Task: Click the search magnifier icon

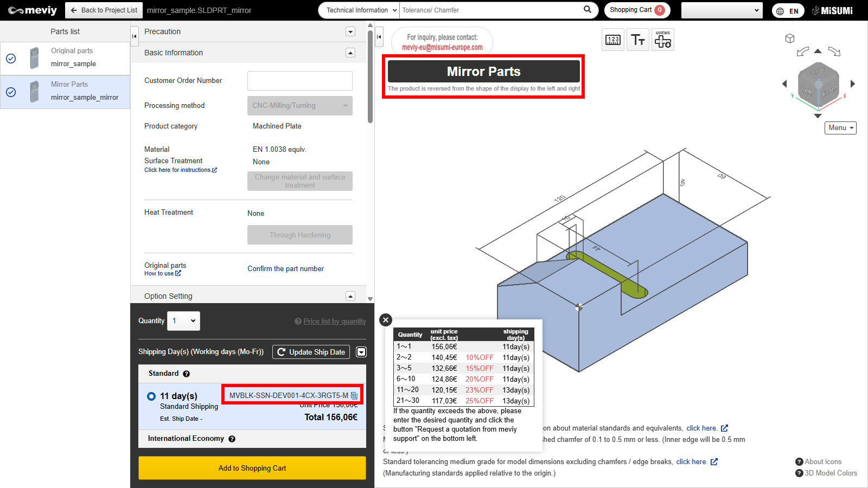Action: (x=588, y=10)
